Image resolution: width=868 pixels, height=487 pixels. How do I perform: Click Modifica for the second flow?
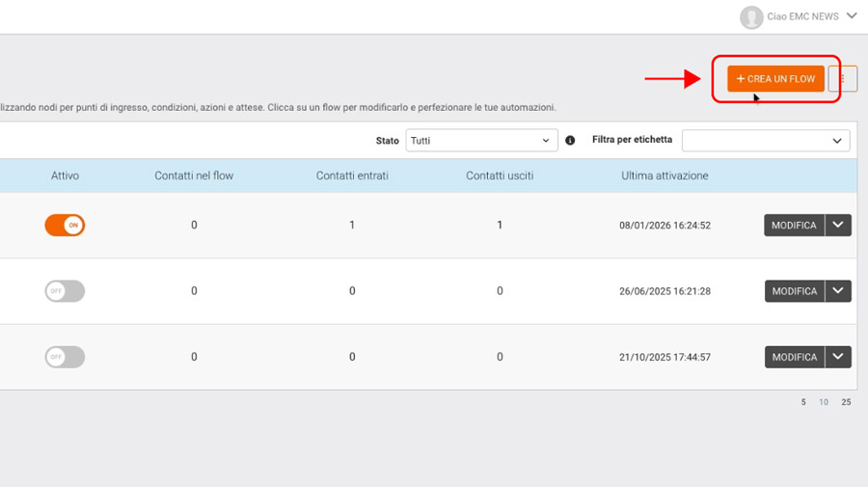coord(794,290)
